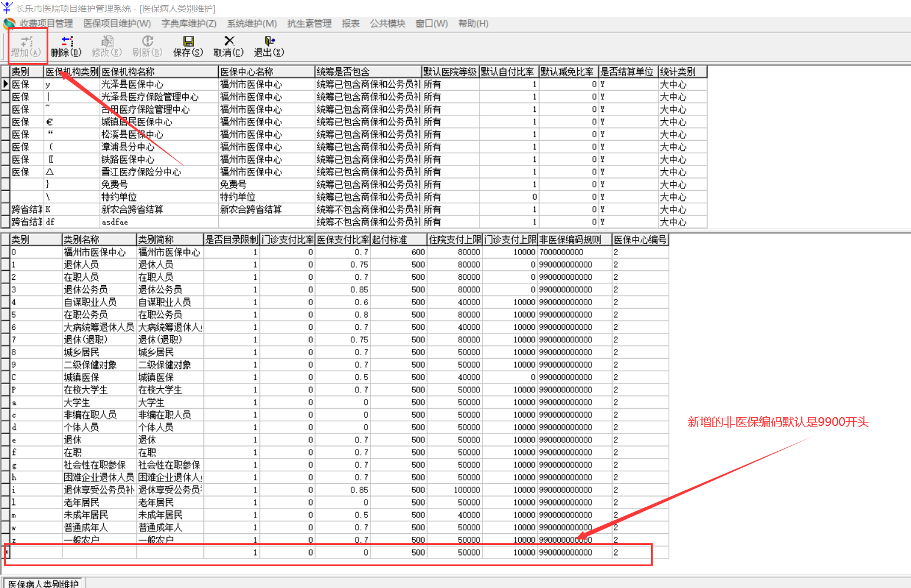Click the 医保支付比率 column header

(343, 240)
